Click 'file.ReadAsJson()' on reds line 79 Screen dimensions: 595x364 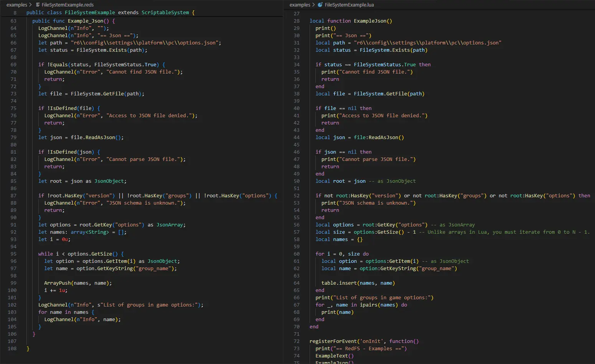96,138
